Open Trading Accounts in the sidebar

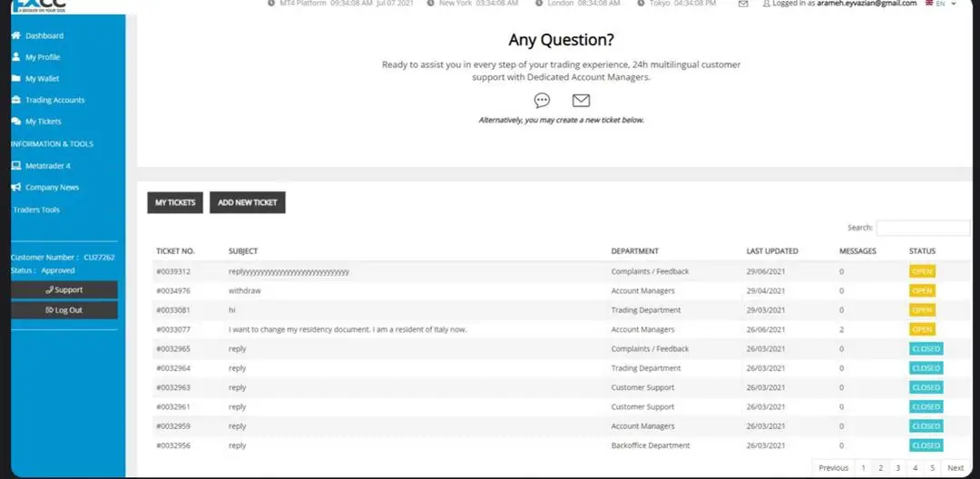pos(54,101)
